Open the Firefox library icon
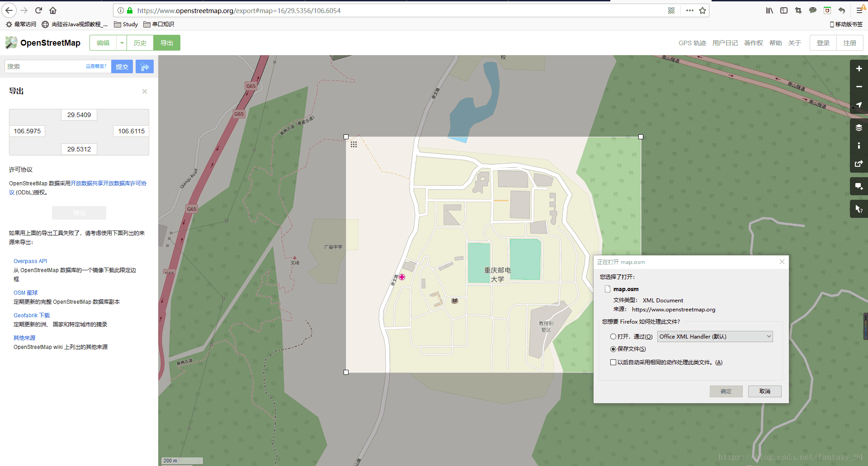Screen dimensions: 868x466 click(x=769, y=10)
